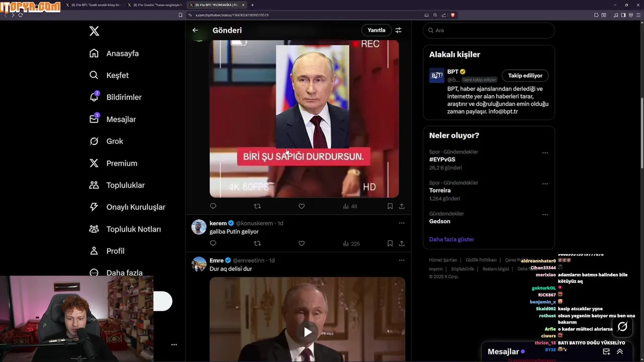The height and width of the screenshot is (362, 644).
Task: Share kerem's comment
Action: [401, 243]
